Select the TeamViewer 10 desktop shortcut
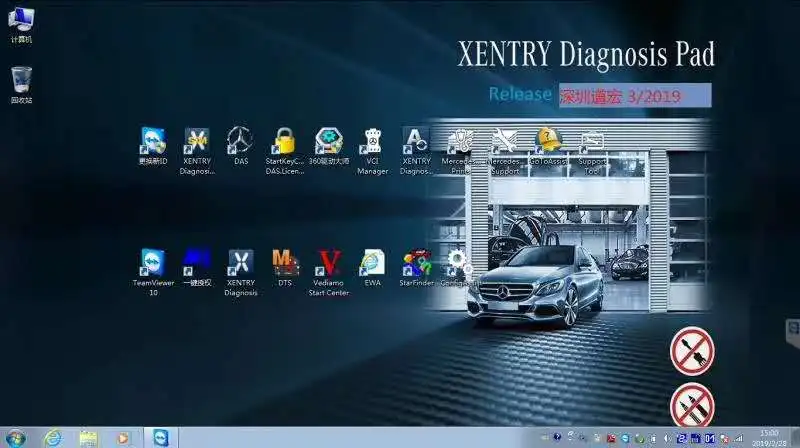This screenshot has width=800, height=448. pos(153,272)
